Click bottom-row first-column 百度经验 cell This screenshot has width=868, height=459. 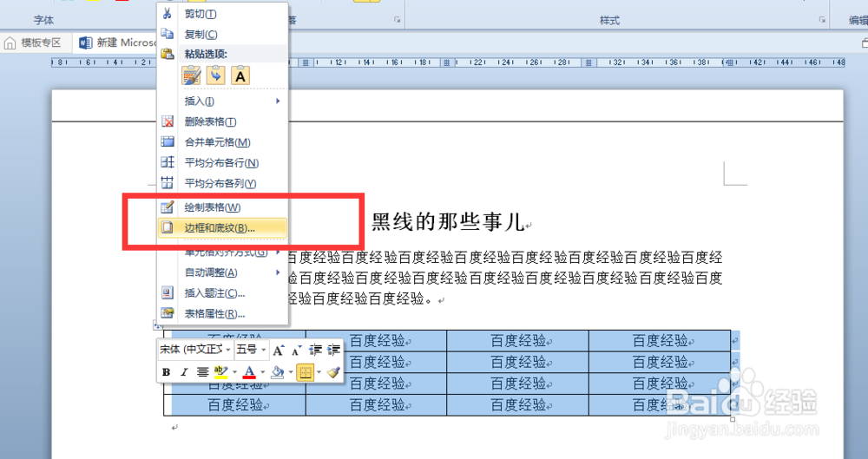point(235,405)
